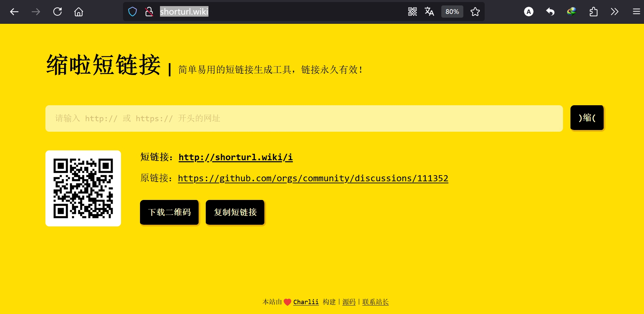
Task: Open Charlii author link
Action: pos(306,302)
